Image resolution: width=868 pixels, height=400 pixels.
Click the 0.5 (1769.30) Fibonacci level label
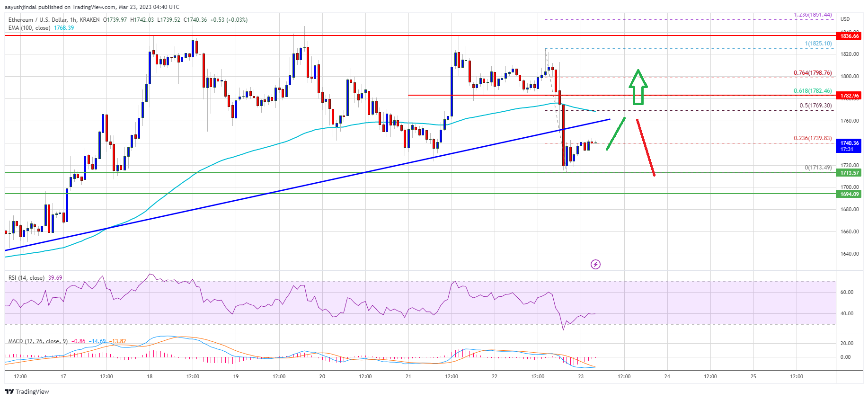815,106
